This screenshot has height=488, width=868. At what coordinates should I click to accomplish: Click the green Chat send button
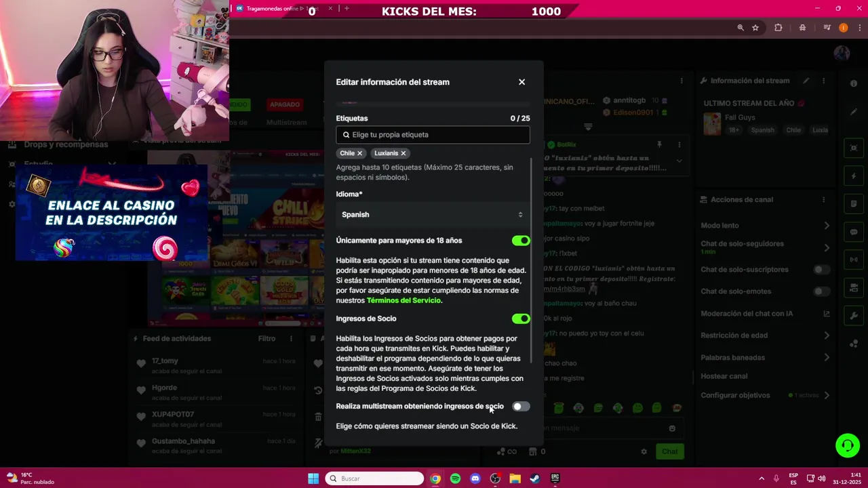click(x=670, y=451)
